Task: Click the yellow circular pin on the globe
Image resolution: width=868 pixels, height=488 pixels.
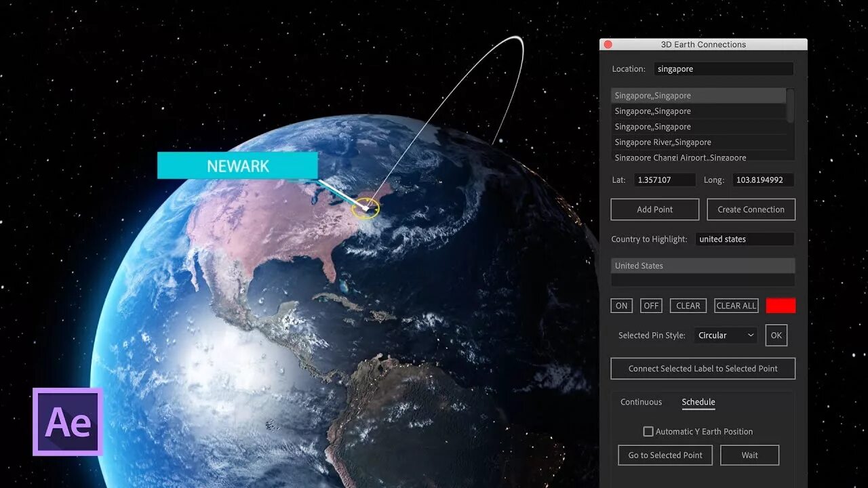Action: coord(366,208)
